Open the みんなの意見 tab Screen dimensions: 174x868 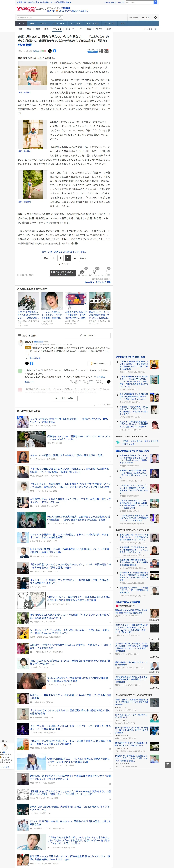92,24
